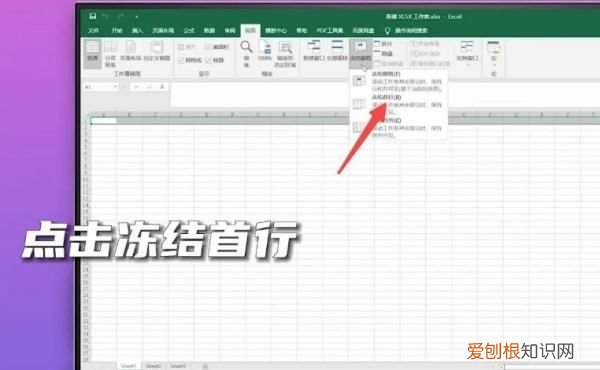Open the Name Box dropdown arrow
The image size is (600, 370).
pos(115,87)
